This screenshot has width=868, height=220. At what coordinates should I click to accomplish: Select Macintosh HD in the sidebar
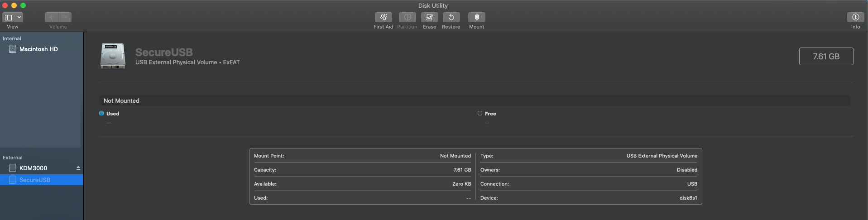[x=38, y=49]
